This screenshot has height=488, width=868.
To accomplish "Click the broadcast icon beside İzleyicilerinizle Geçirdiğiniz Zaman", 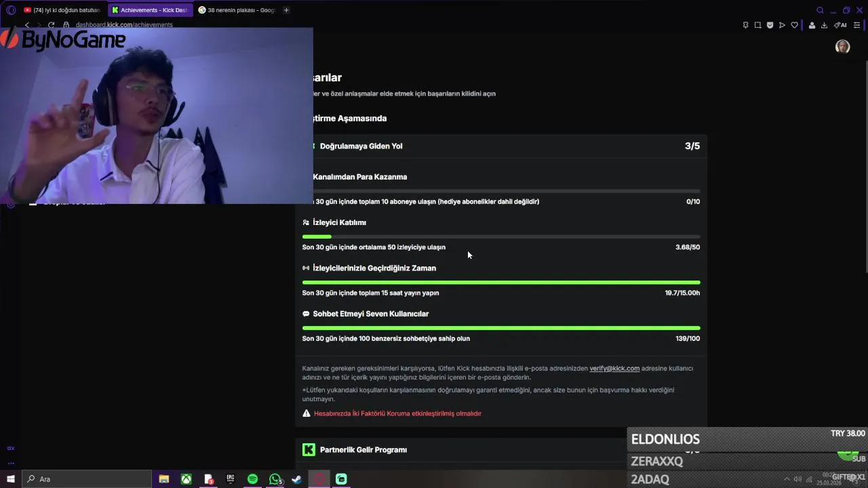I will coord(306,268).
